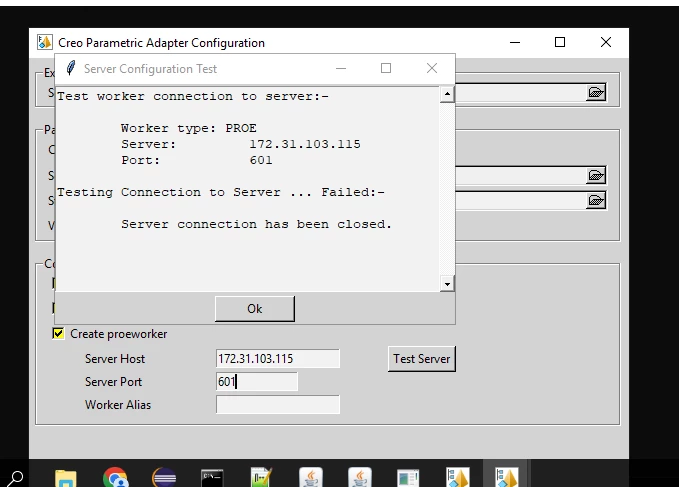The image size is (679, 487).
Task: Click the scroll-up arrow in the test output
Action: (x=447, y=94)
